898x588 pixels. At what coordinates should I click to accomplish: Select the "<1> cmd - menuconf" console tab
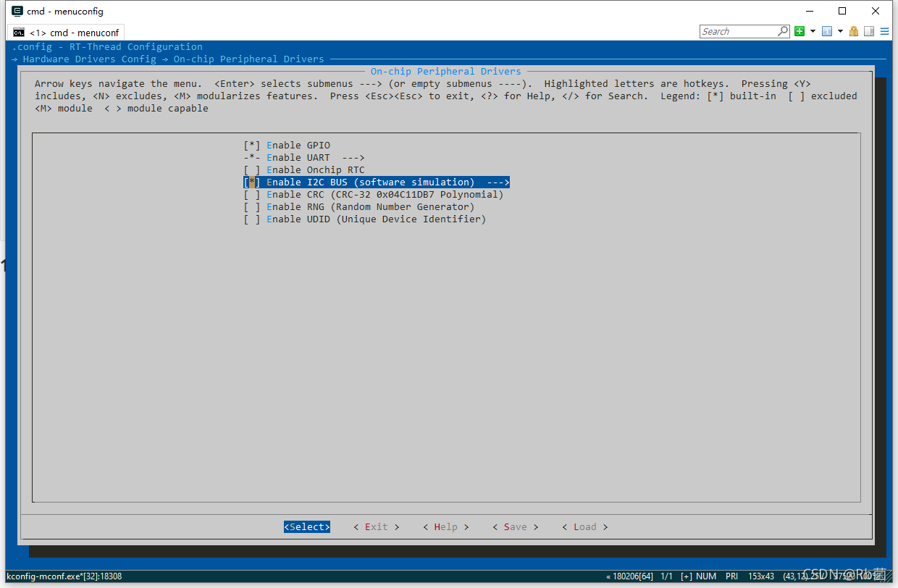66,33
